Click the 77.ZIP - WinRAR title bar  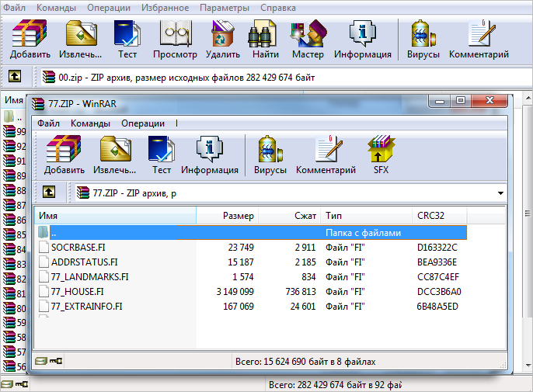point(228,103)
